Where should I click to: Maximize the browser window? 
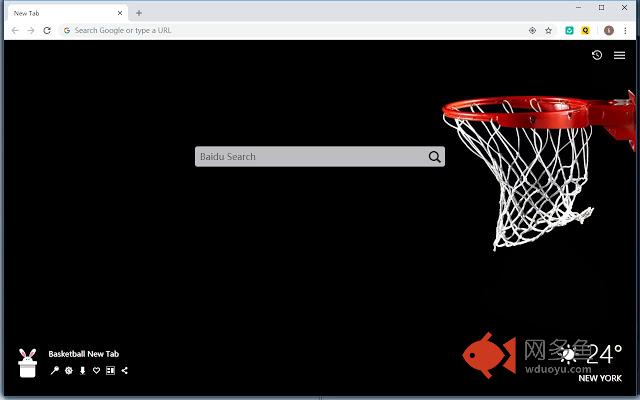[x=601, y=7]
